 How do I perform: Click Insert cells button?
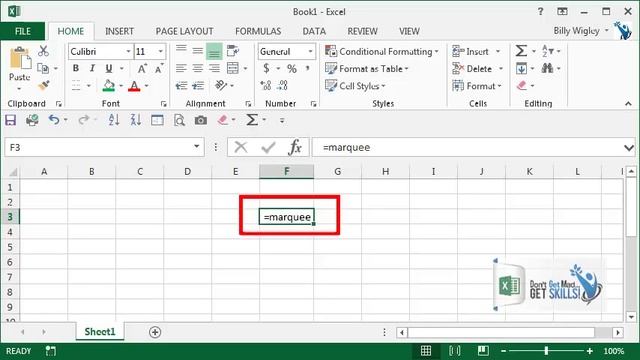pos(470,51)
